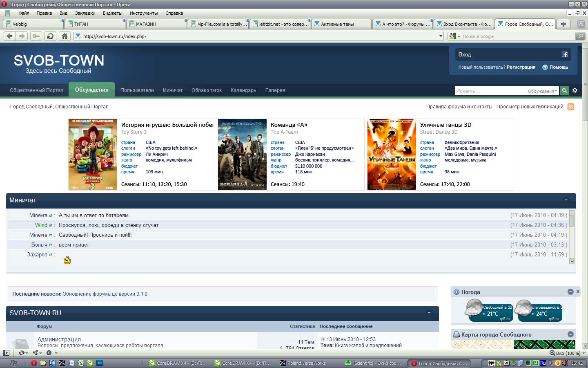Viewport: 588px width, 368px height.
Task: Click the Уличные танцы 3D movie poster
Action: click(x=392, y=155)
